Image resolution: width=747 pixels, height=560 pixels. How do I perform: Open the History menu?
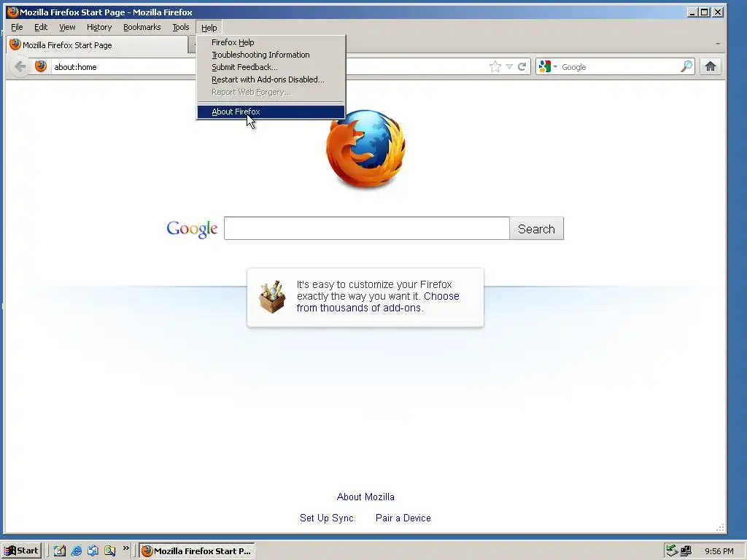(99, 27)
